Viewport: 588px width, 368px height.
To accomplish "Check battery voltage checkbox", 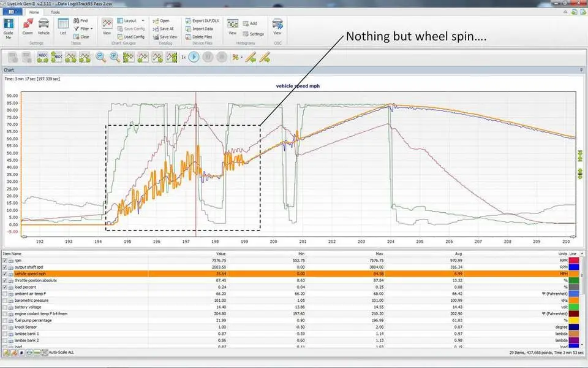I will [5, 307].
